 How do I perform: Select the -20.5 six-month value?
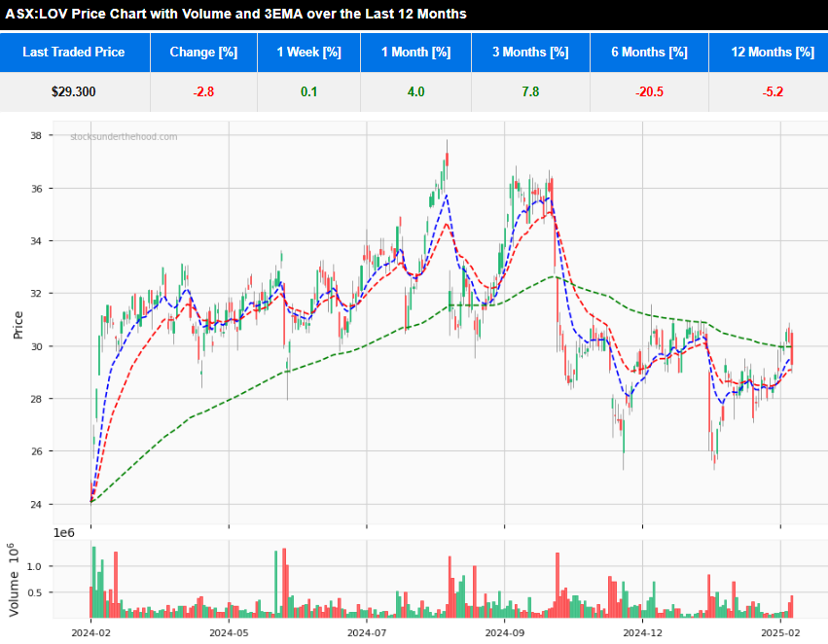[x=650, y=91]
